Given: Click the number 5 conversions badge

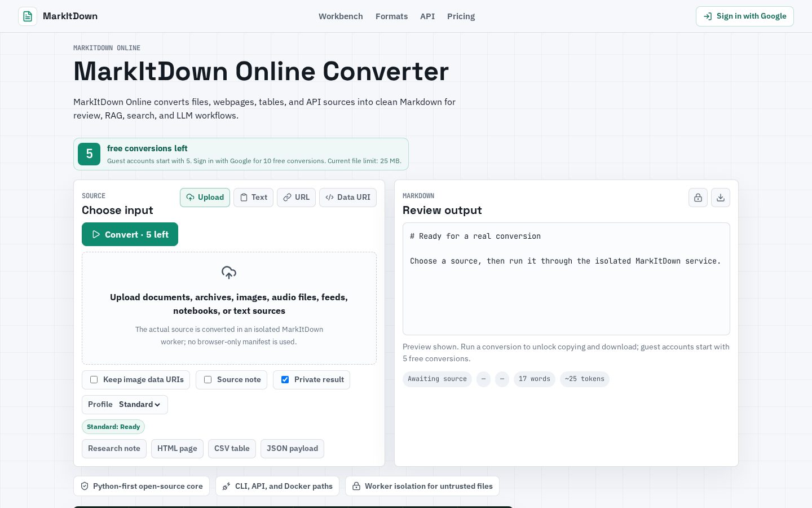Looking at the screenshot, I should (89, 154).
